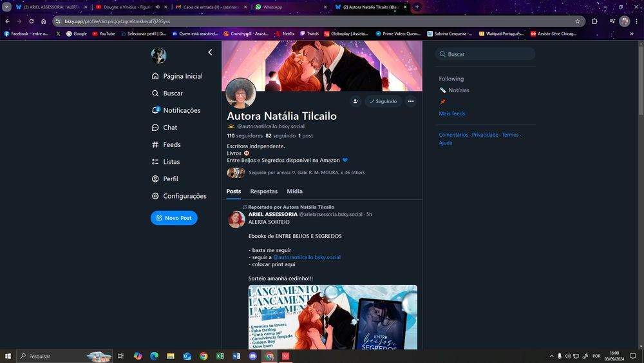Open Chat from the sidebar

(164, 128)
